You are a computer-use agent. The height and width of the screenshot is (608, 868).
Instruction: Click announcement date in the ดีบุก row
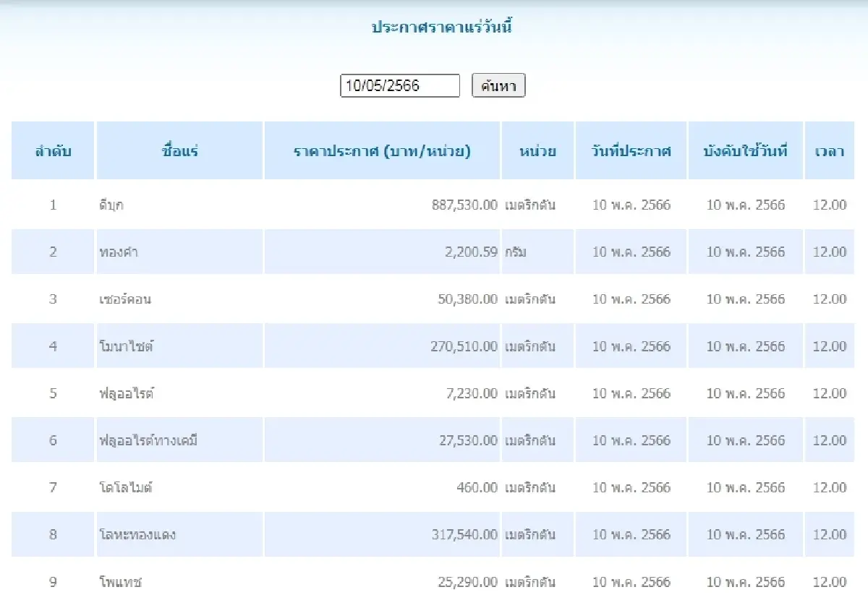coord(631,205)
